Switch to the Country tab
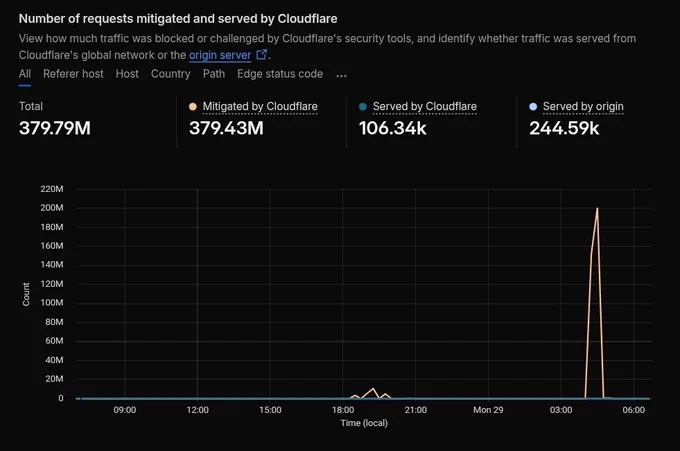The width and height of the screenshot is (680, 451). 170,74
